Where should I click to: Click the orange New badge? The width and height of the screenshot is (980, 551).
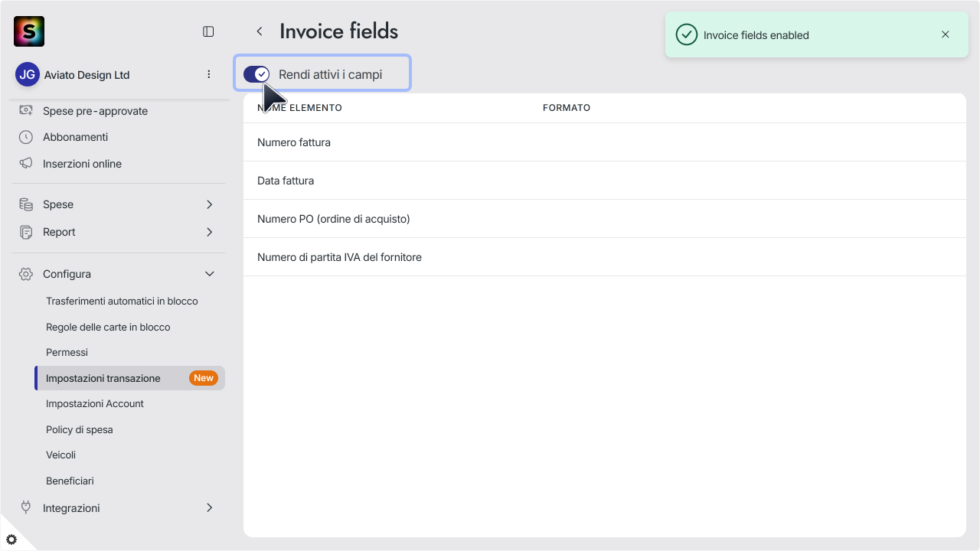(204, 378)
